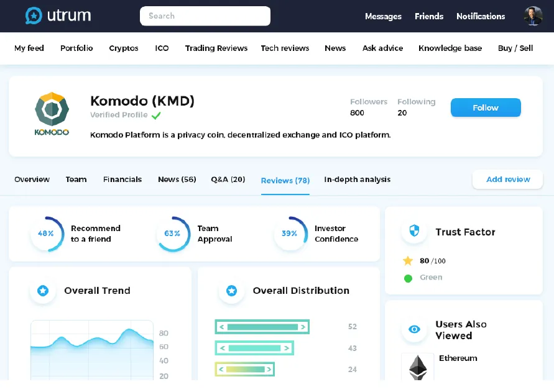Switch to the Overview tab
This screenshot has width=554, height=392.
(x=32, y=180)
